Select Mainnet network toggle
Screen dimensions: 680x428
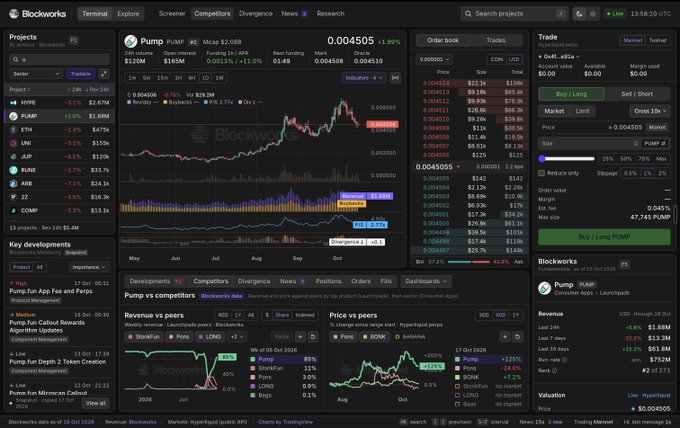pyautogui.click(x=633, y=40)
